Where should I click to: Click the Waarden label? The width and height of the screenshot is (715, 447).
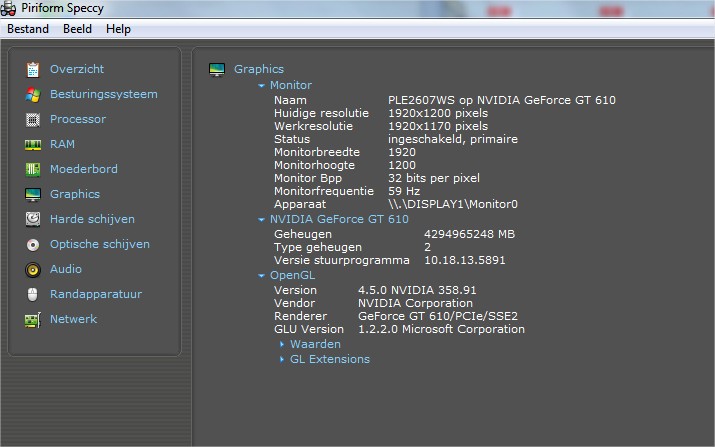tap(316, 344)
